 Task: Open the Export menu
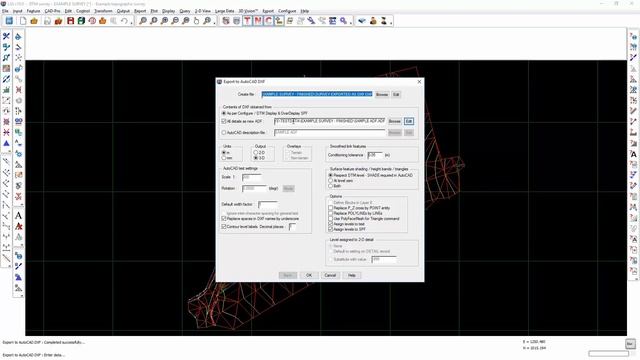(x=268, y=11)
